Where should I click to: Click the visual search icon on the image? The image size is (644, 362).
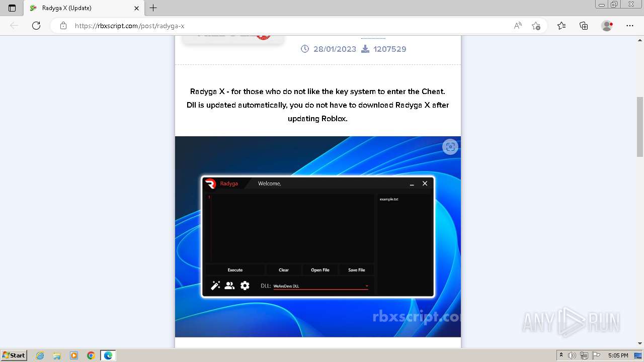tap(450, 147)
